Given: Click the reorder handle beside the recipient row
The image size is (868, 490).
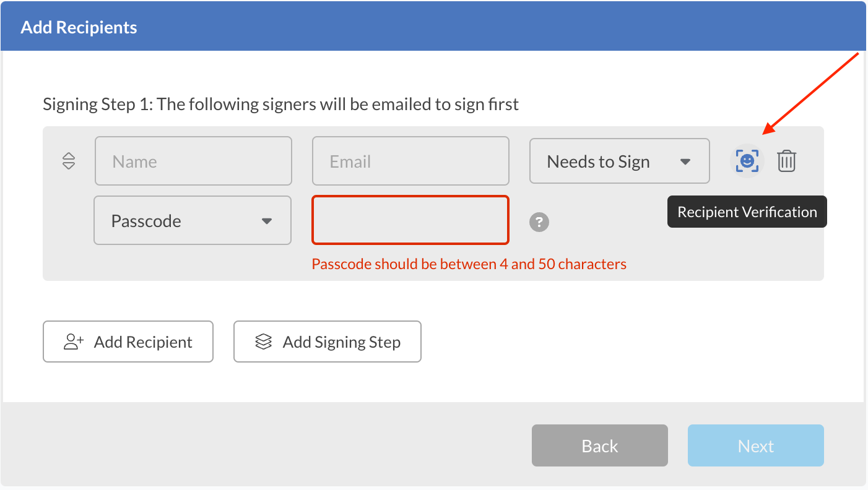Looking at the screenshot, I should (68, 161).
